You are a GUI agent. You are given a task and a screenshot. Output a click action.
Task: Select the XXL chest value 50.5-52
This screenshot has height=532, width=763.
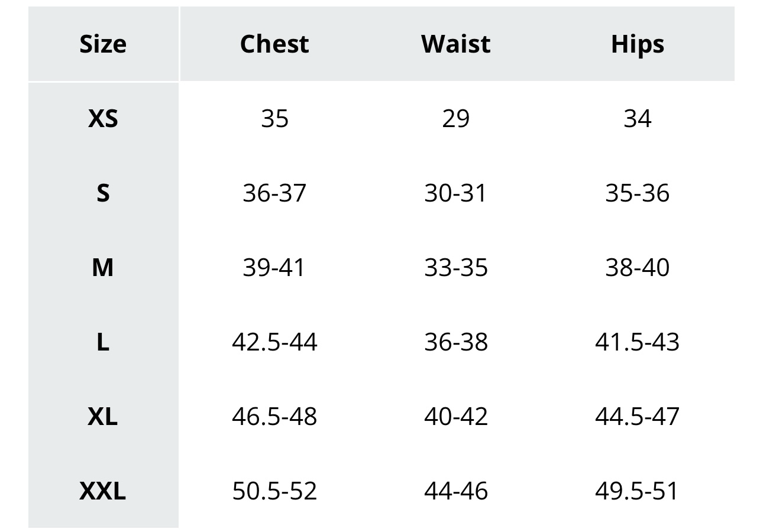(x=274, y=491)
